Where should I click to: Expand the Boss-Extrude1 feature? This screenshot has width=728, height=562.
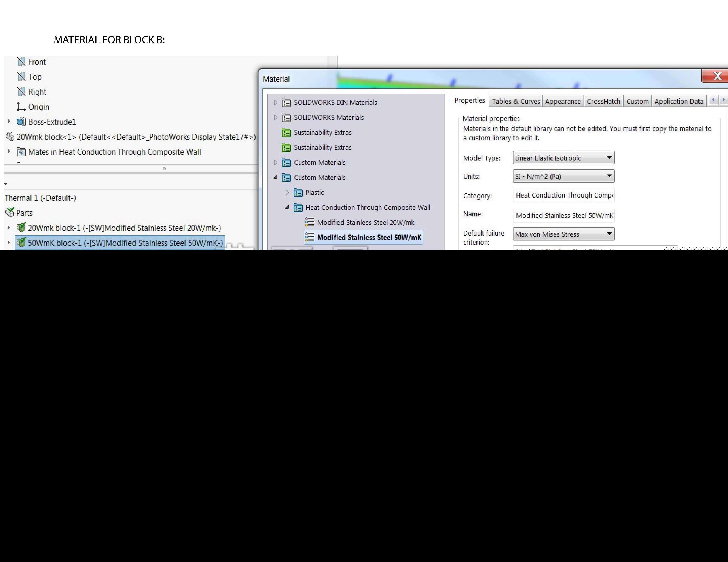coord(9,121)
